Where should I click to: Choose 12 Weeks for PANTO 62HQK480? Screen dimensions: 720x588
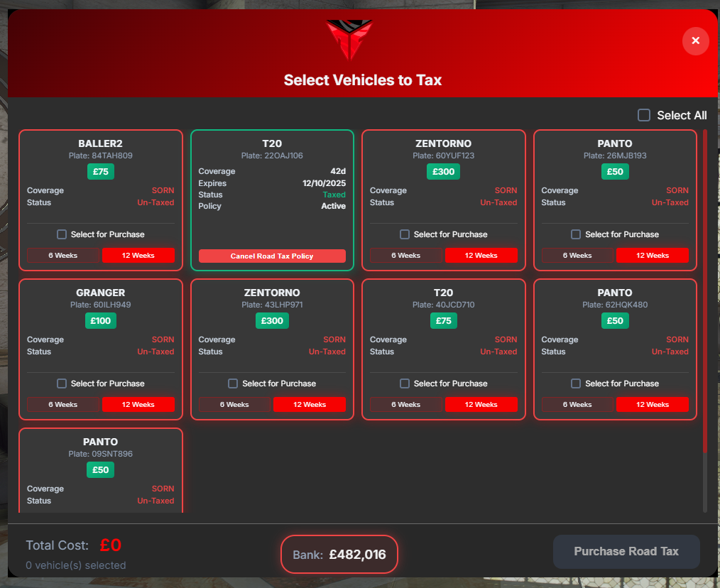point(653,405)
